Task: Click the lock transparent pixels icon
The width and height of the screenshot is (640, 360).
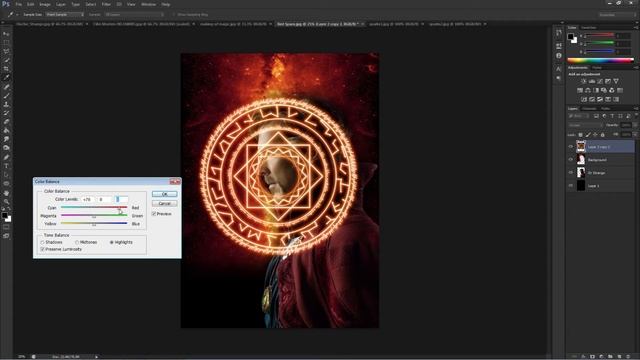Action: [580, 135]
